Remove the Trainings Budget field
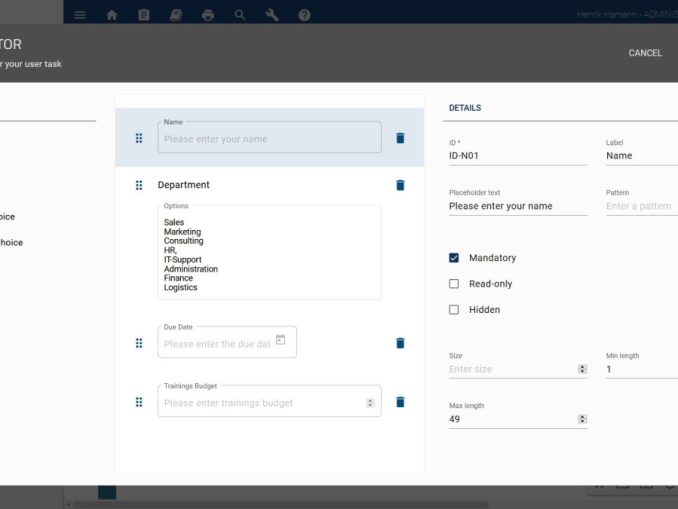This screenshot has height=509, width=678. 400,402
